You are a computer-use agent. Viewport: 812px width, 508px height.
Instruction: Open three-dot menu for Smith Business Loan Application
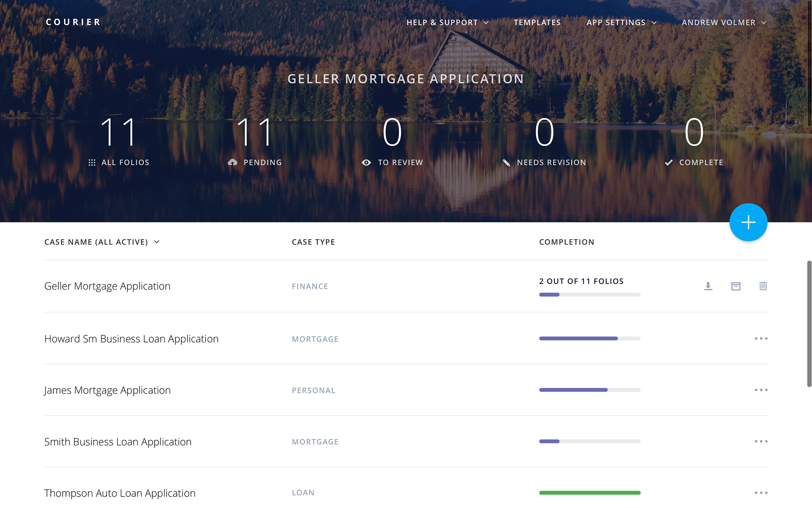pos(761,442)
